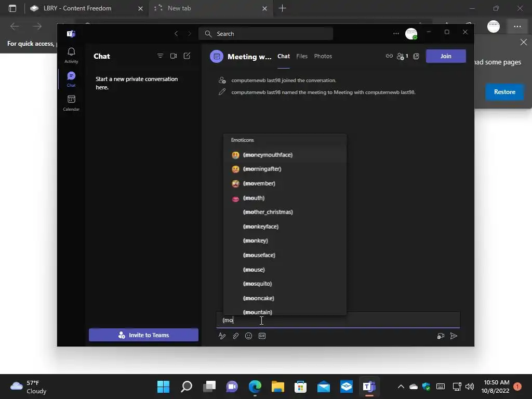Choose the (monkey) emoticon suggestion
The width and height of the screenshot is (532, 399).
(x=285, y=241)
